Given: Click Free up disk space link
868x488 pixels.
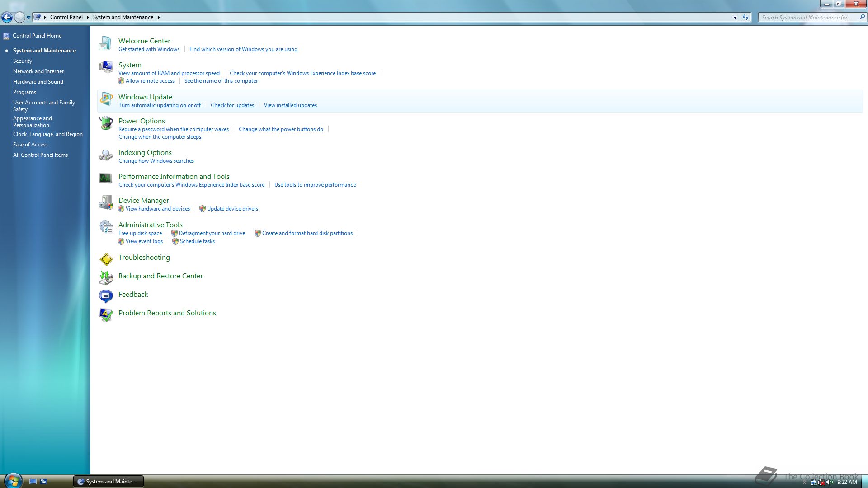Looking at the screenshot, I should click(x=140, y=233).
